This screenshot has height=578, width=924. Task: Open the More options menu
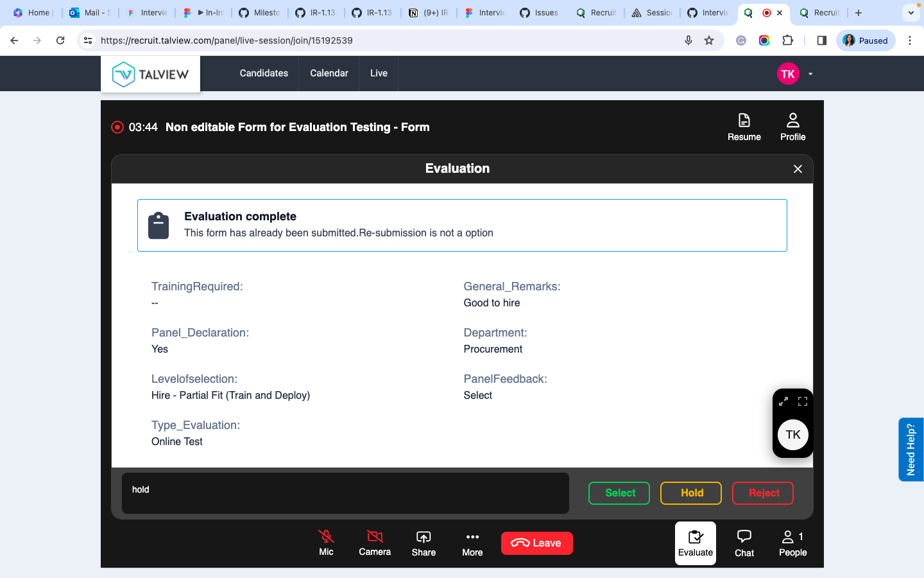472,543
